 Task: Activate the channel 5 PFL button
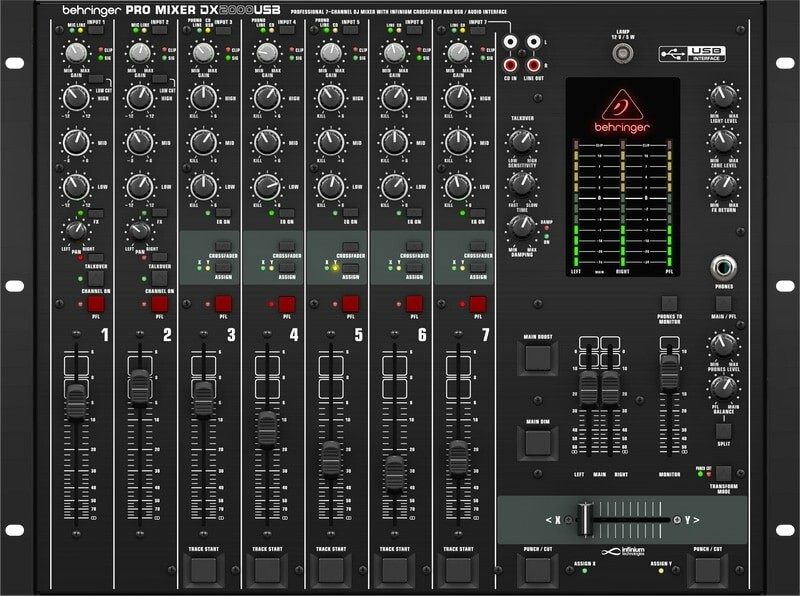point(351,304)
